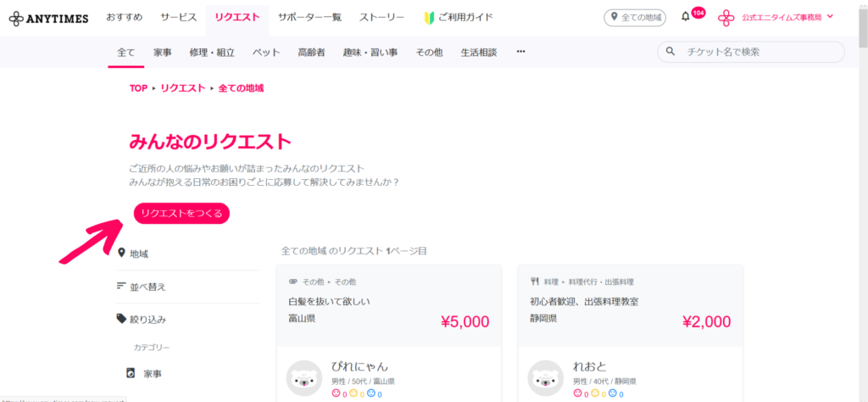
Task: Click the search magnifier icon
Action: (x=670, y=52)
